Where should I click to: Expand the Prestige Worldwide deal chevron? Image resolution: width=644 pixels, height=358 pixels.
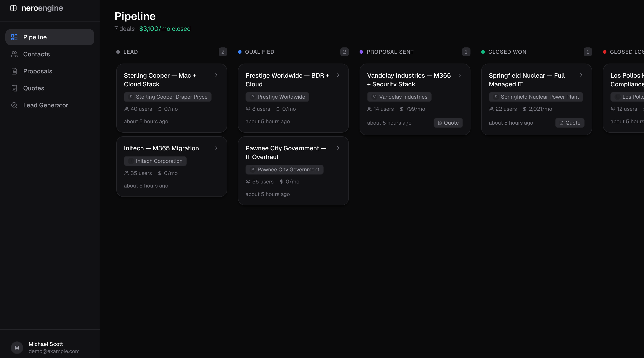coord(338,75)
